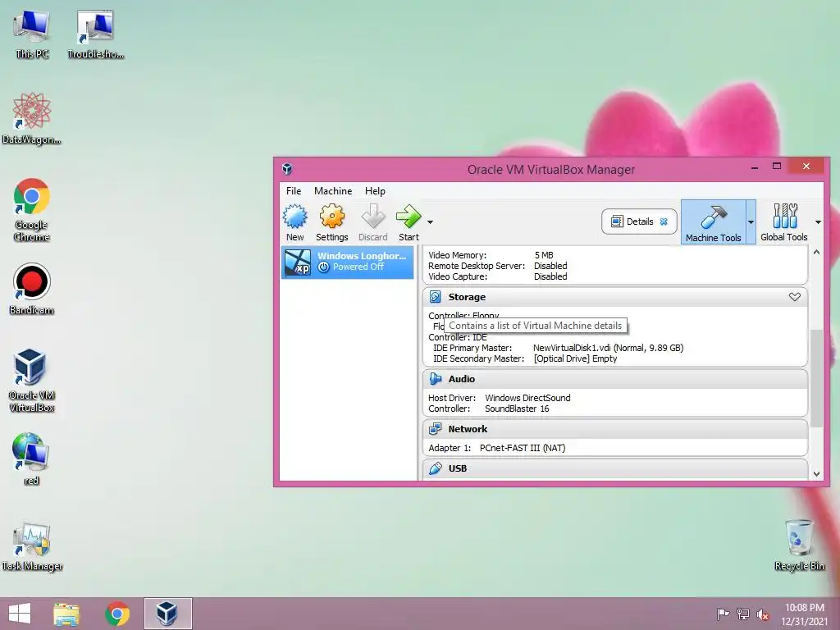The height and width of the screenshot is (630, 840).
Task: Click the SoundBlaster 16 controller text
Action: pyautogui.click(x=517, y=409)
